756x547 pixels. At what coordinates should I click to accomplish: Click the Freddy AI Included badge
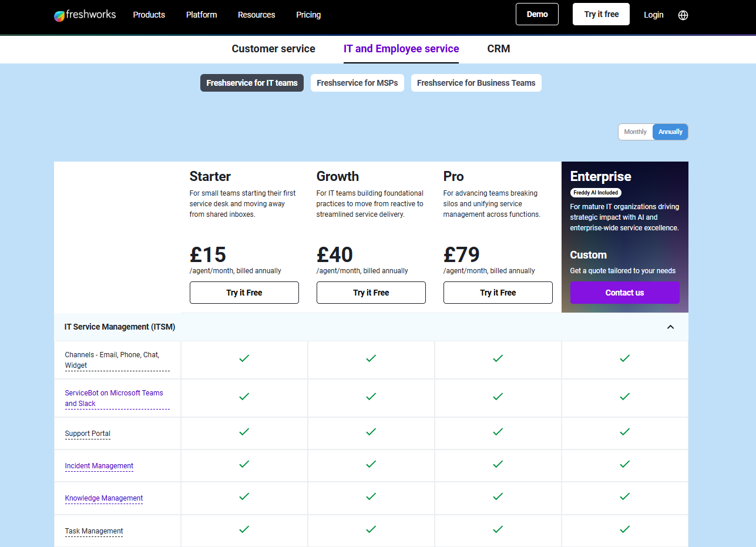tap(596, 192)
